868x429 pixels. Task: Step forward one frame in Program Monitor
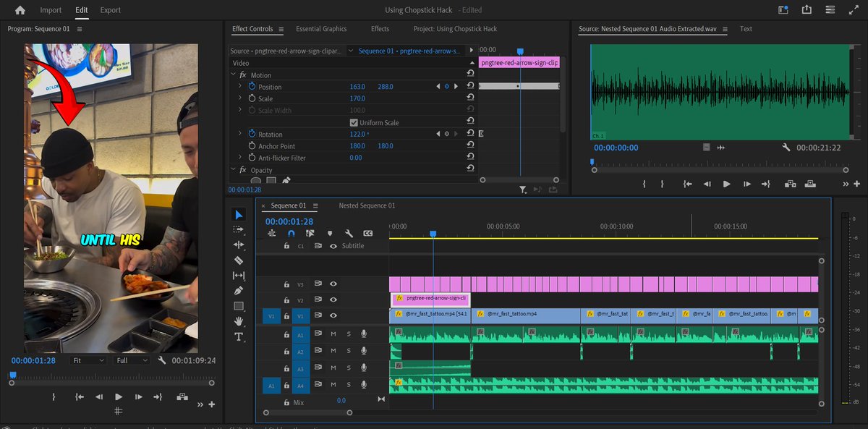(x=138, y=396)
